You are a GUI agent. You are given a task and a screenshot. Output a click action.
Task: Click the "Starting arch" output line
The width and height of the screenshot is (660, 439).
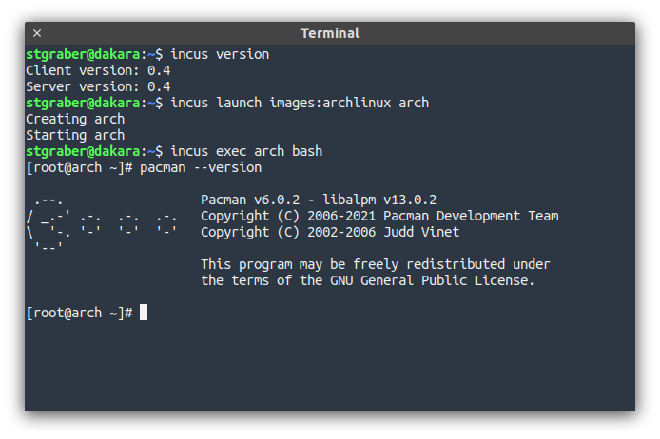75,135
